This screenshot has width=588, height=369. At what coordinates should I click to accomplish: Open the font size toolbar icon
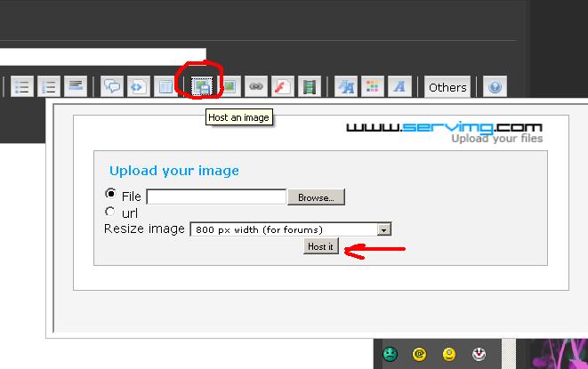(346, 86)
